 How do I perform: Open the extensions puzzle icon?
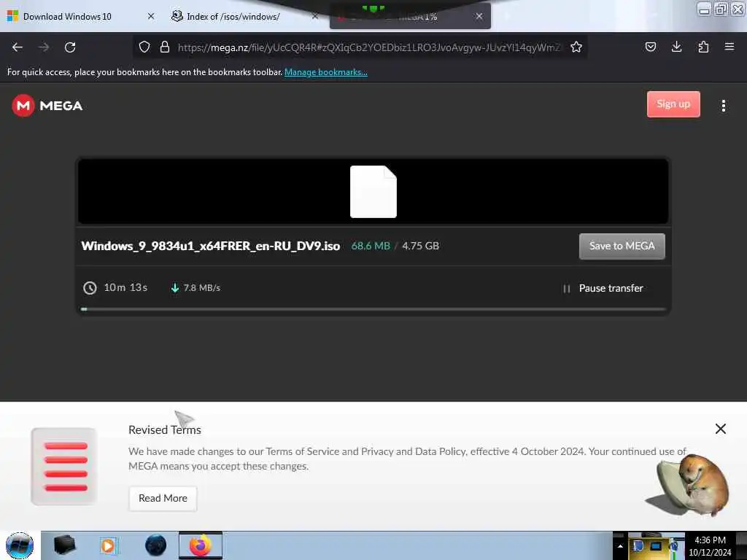point(703,47)
